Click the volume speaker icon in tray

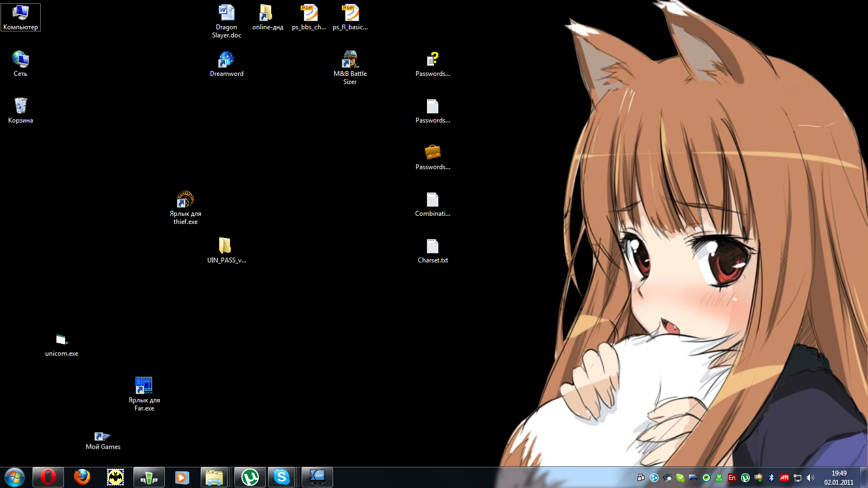point(810,478)
